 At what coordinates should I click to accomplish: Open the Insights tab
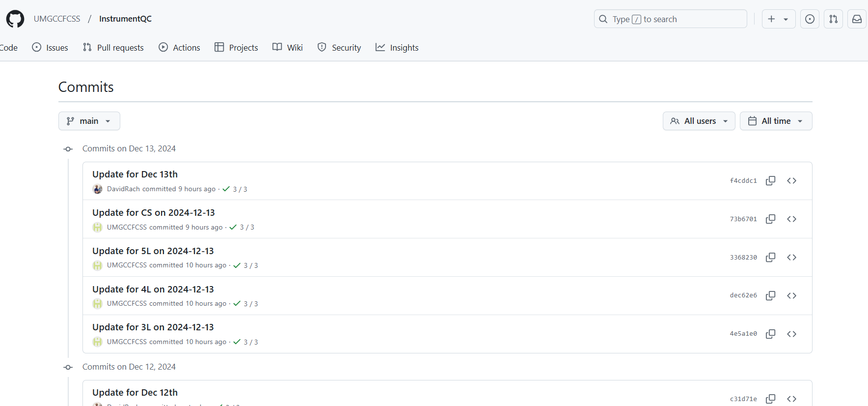pos(397,48)
